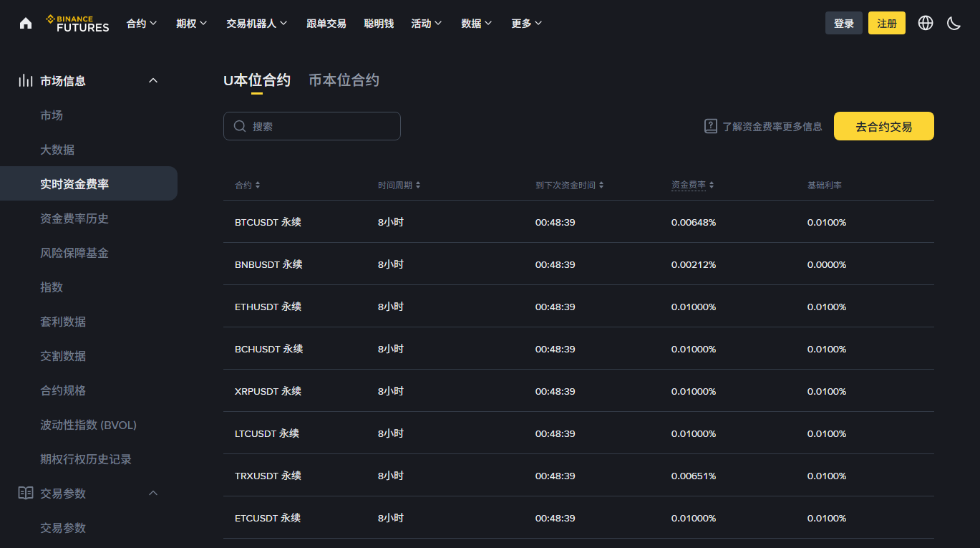The height and width of the screenshot is (548, 980).
Task: Sort by 合约 column arrows
Action: click(x=258, y=186)
